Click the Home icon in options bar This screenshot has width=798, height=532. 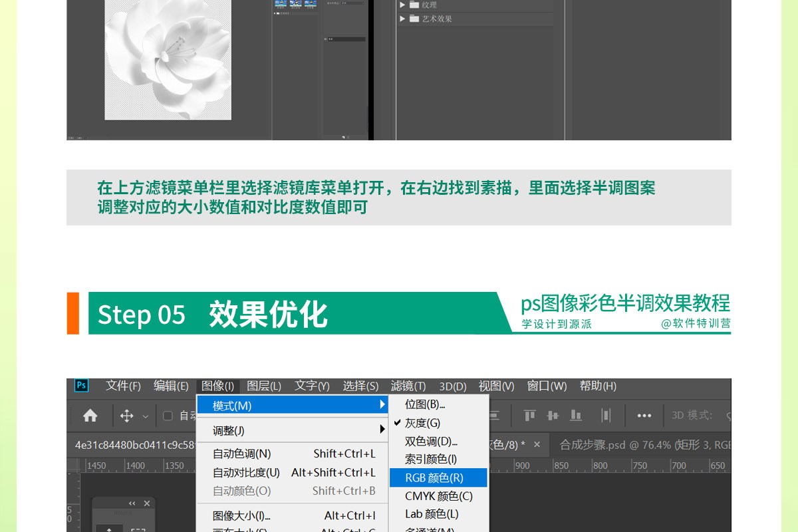coord(90,416)
